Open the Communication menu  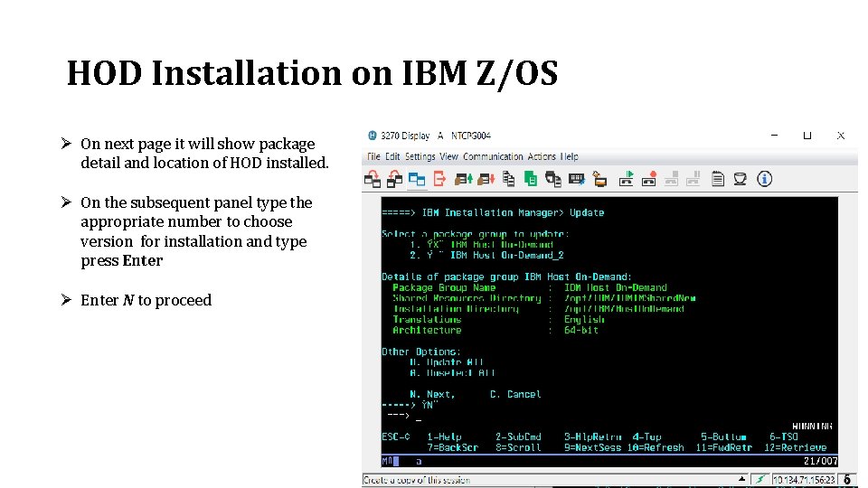pos(493,156)
